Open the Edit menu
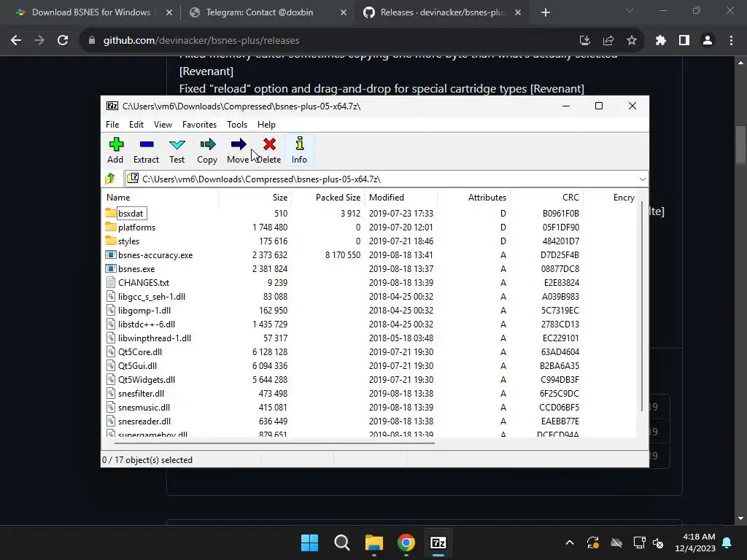 tap(136, 124)
